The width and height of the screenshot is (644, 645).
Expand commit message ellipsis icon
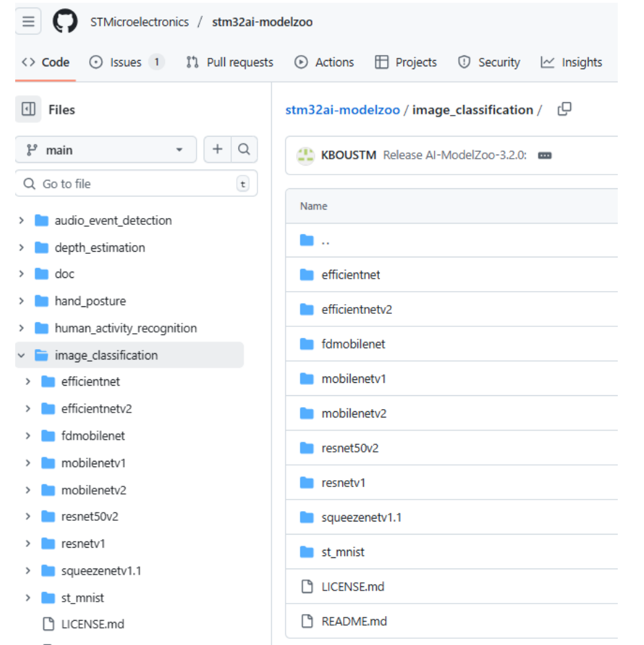545,155
